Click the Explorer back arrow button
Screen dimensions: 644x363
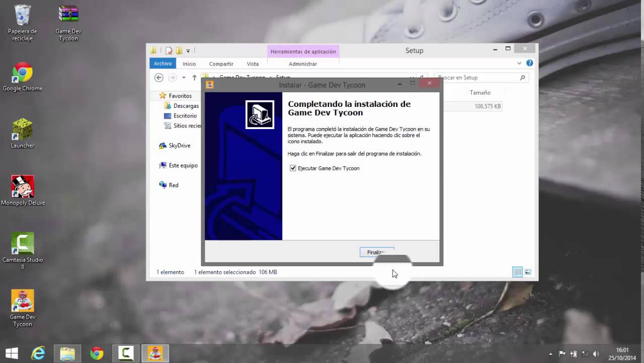click(x=159, y=78)
